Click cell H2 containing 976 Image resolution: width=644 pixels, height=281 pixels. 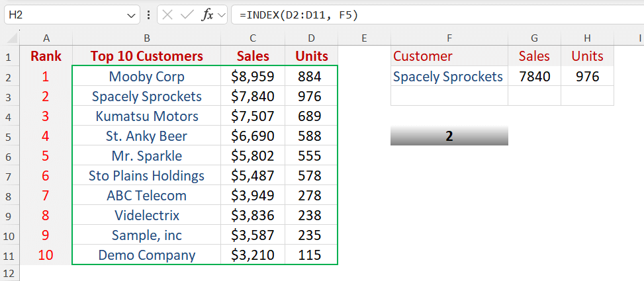[x=587, y=77]
